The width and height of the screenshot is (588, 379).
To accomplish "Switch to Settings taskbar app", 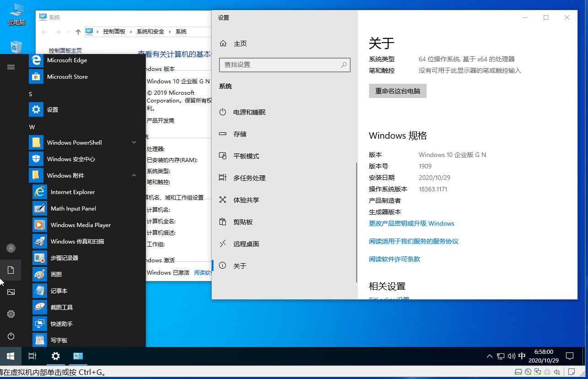I will coord(55,356).
